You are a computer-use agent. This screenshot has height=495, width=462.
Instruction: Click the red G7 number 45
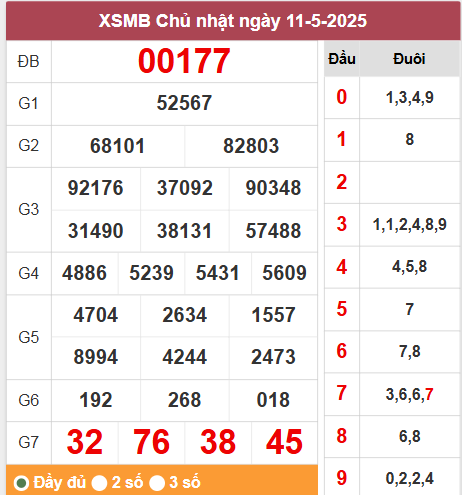pyautogui.click(x=284, y=442)
